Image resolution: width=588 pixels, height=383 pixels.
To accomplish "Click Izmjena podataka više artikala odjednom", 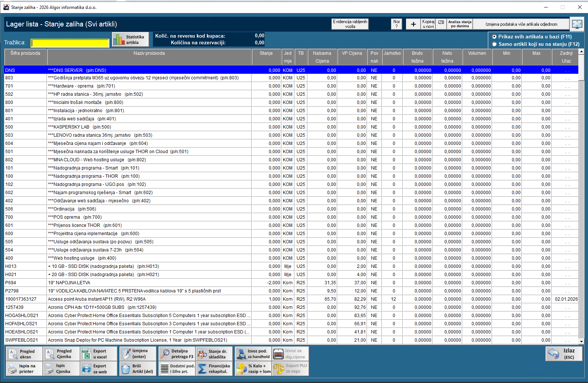I will tap(521, 24).
